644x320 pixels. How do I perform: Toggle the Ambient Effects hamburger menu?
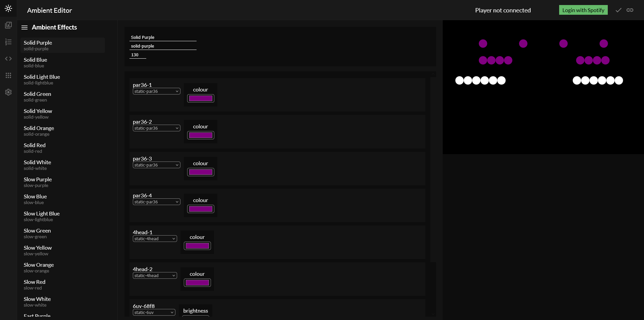[x=24, y=27]
